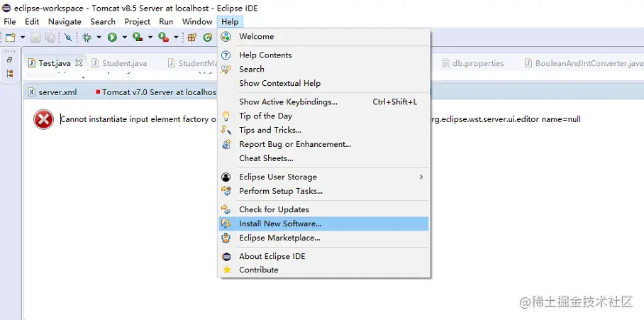Screen dimensions: 644x320
Task: Click the Help Contents question-mark icon
Action: coord(226,55)
